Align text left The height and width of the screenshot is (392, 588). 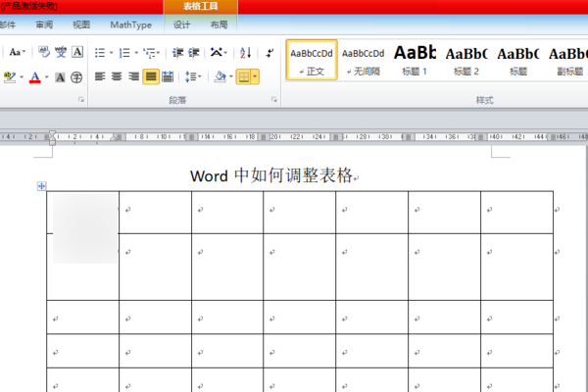[x=100, y=76]
